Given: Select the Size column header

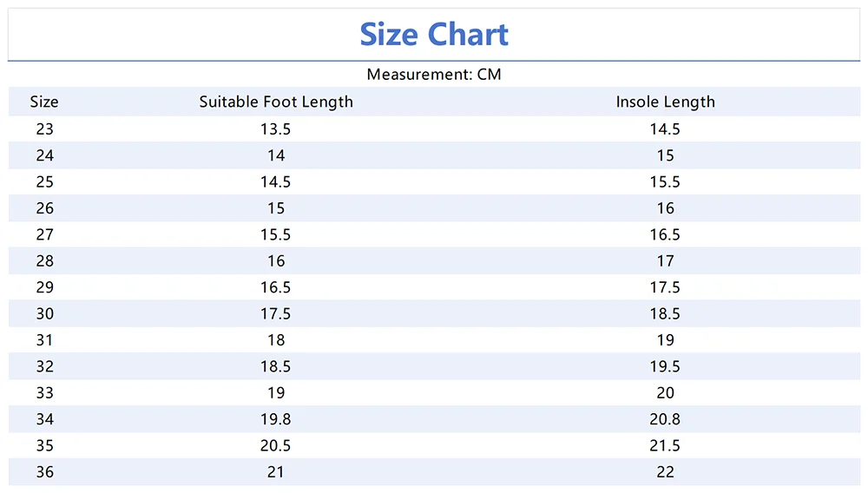Looking at the screenshot, I should (44, 102).
